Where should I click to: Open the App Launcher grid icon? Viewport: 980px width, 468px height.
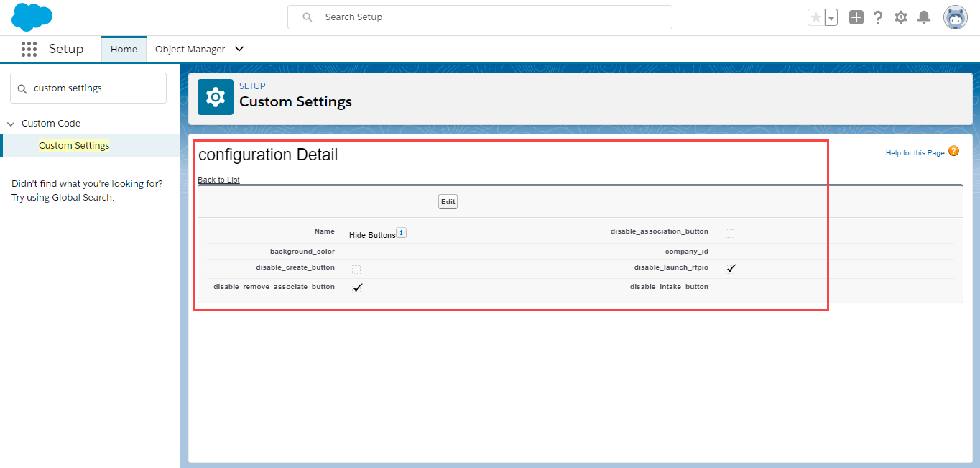tap(29, 49)
